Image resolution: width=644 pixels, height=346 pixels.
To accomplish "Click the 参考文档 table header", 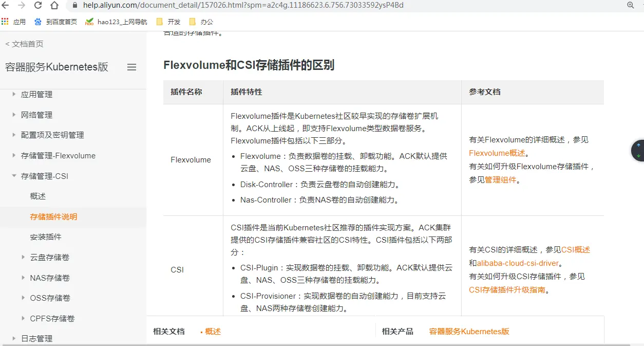I will pos(485,92).
